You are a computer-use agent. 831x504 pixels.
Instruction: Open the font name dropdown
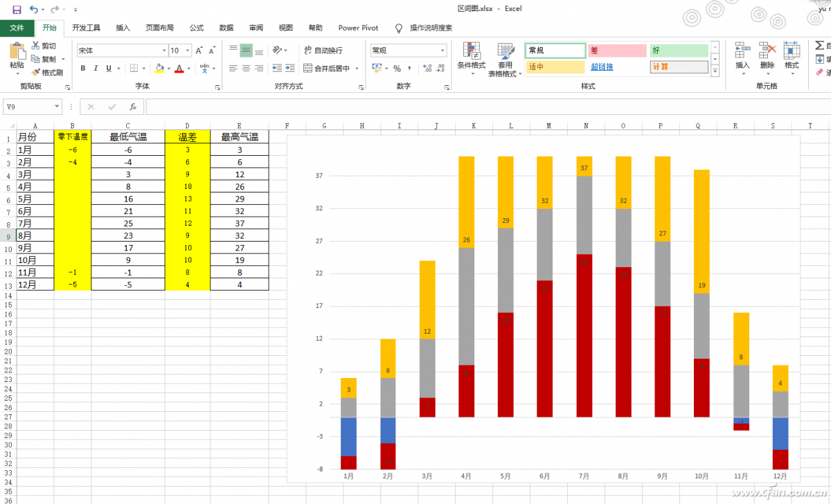[x=164, y=51]
